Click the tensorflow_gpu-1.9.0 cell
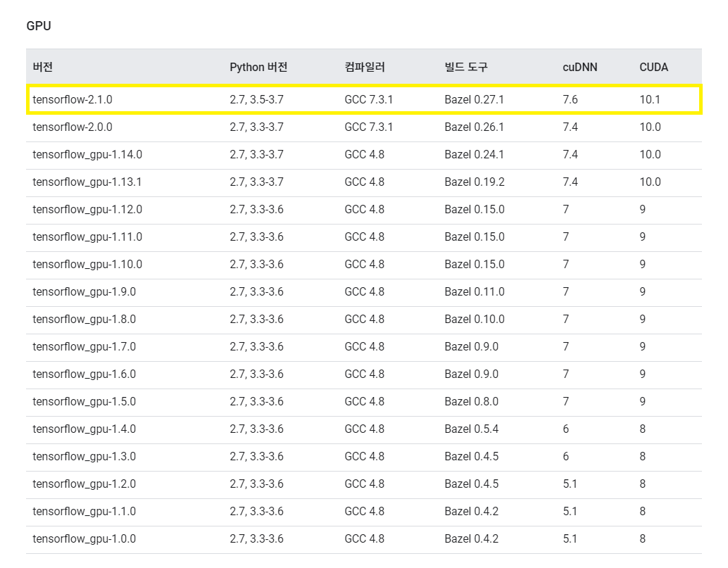 (84, 291)
